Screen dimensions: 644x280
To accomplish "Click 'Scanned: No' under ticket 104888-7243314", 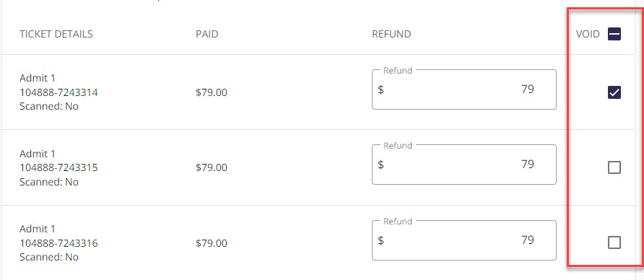I will pos(49,106).
